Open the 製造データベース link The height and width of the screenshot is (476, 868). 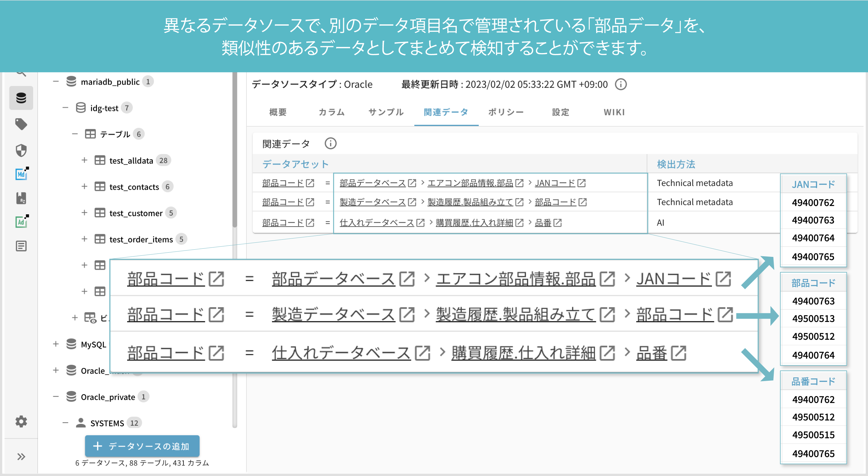(372, 202)
